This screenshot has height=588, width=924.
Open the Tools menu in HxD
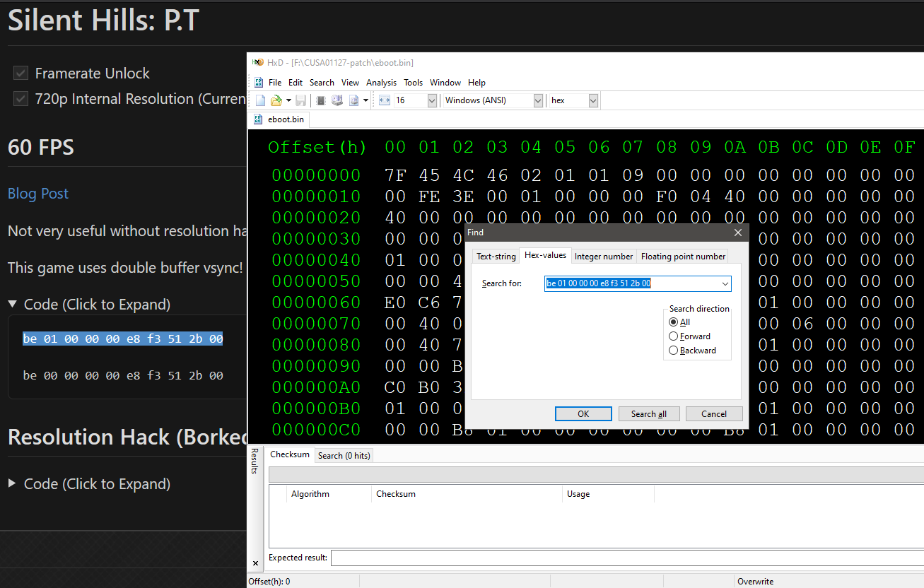pos(413,83)
